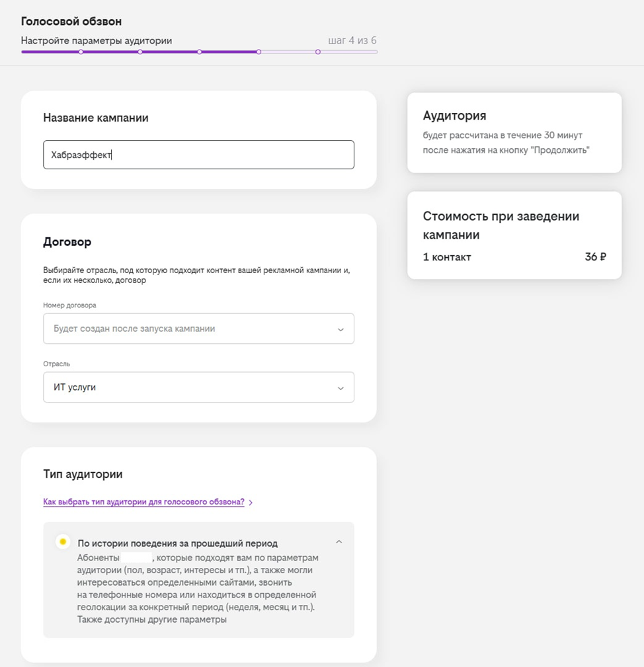The image size is (644, 667).
Task: Click the first step dot on the progress bar
Action: click(x=81, y=52)
